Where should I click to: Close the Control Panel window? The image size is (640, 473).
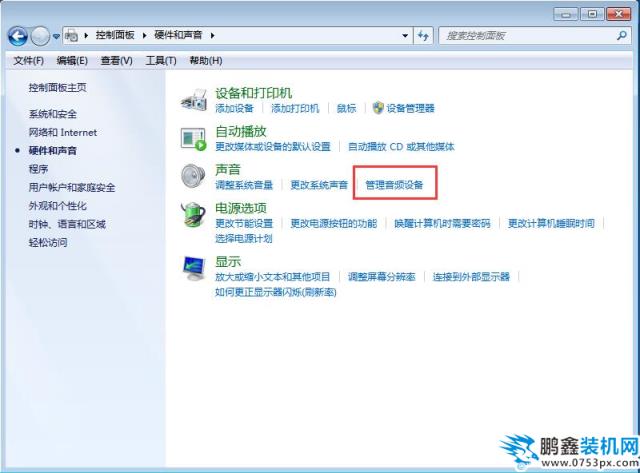pyautogui.click(x=619, y=14)
